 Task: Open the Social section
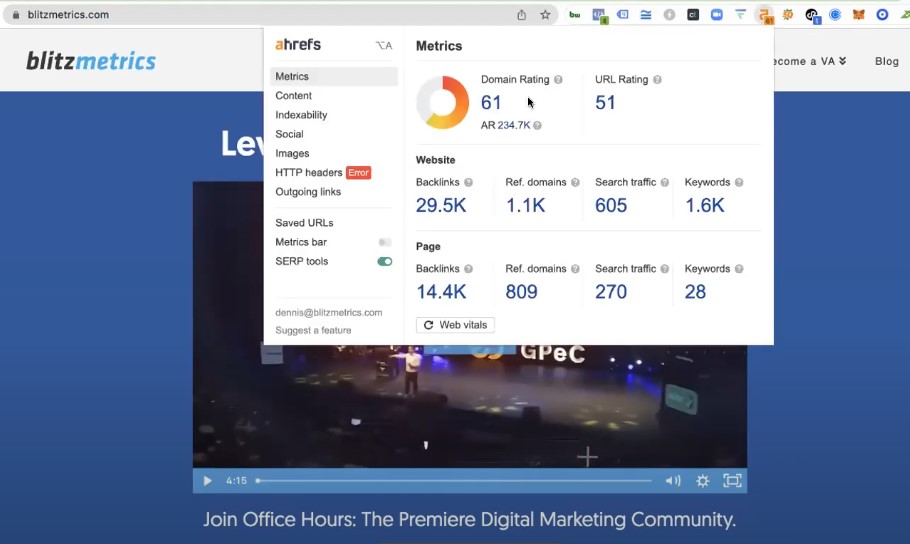tap(289, 134)
